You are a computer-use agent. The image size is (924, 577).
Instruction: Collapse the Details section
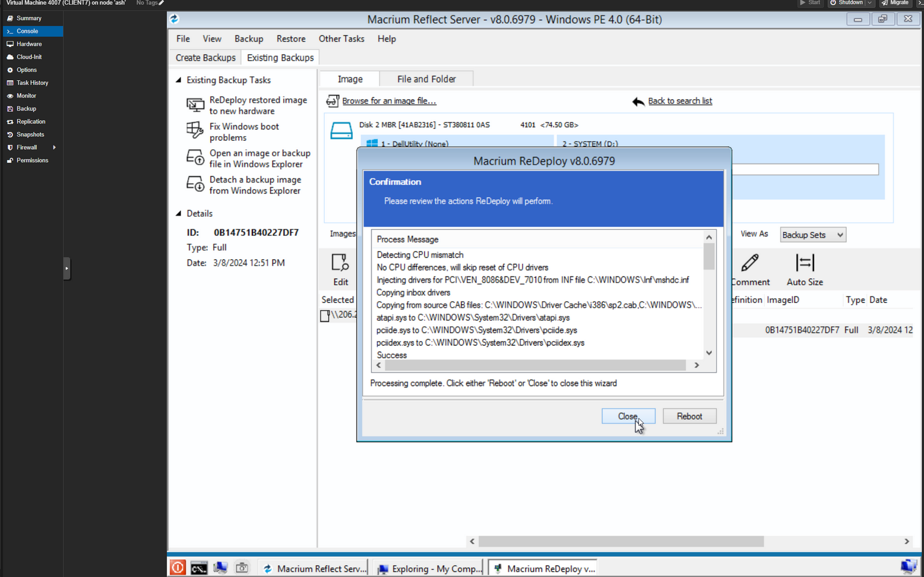click(x=179, y=213)
